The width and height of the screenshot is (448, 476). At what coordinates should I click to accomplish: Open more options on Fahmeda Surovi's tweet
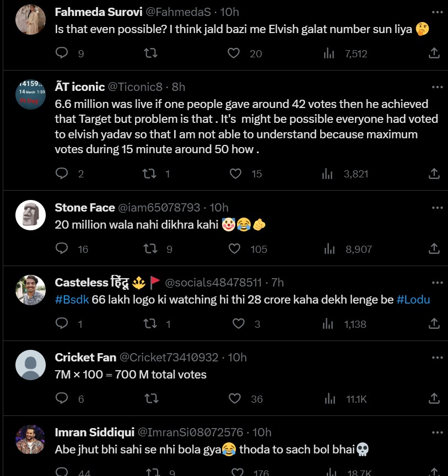click(x=437, y=12)
